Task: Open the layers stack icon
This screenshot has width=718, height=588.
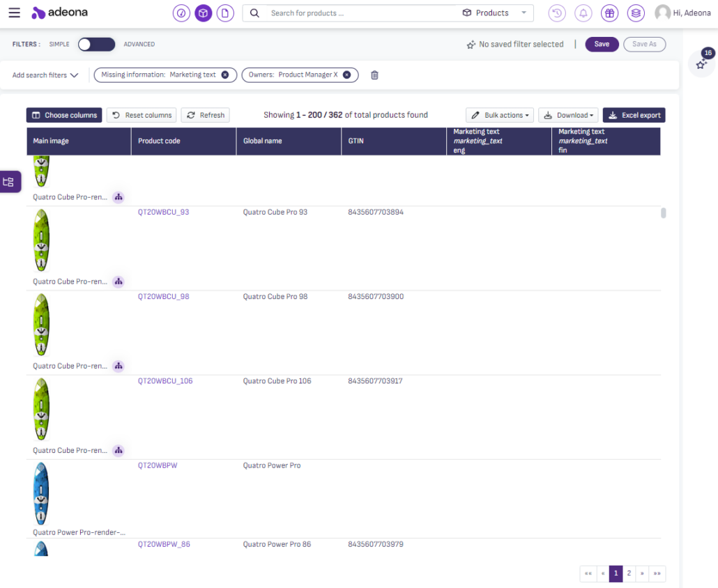Action: (x=636, y=13)
